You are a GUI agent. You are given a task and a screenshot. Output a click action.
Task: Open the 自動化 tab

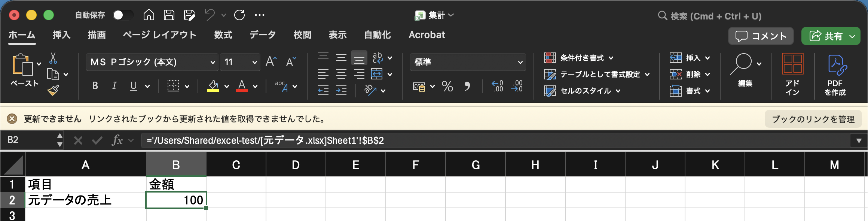(x=378, y=35)
